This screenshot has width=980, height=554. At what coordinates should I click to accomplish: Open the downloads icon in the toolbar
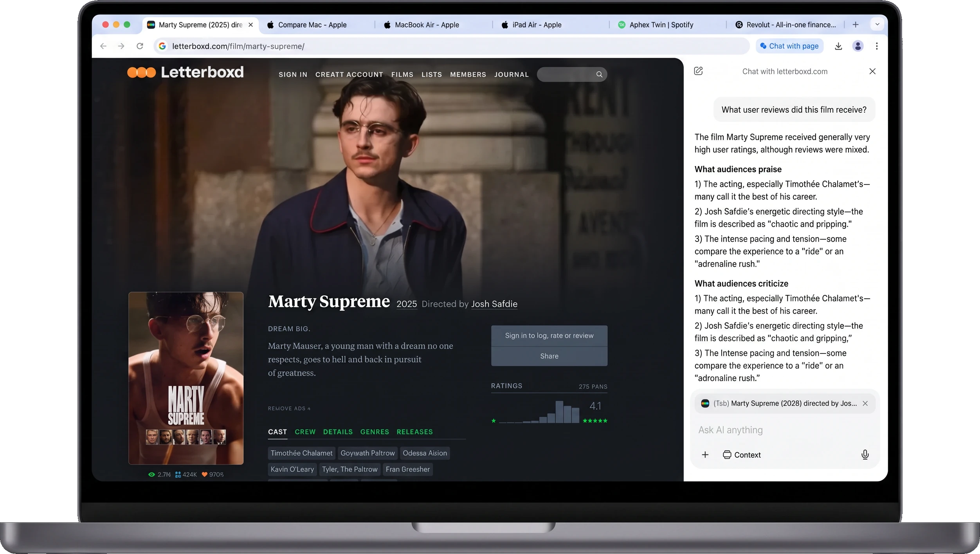pos(838,46)
